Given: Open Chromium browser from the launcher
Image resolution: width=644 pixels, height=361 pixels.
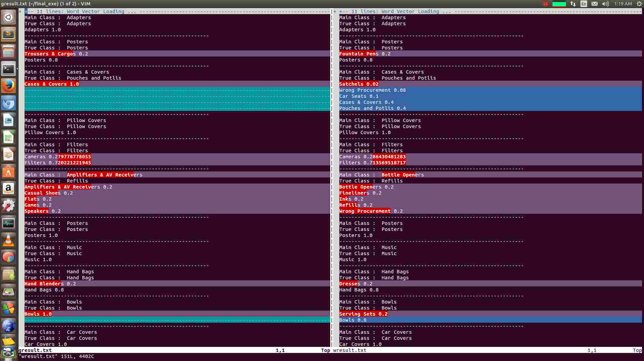Looking at the screenshot, I should point(8,103).
